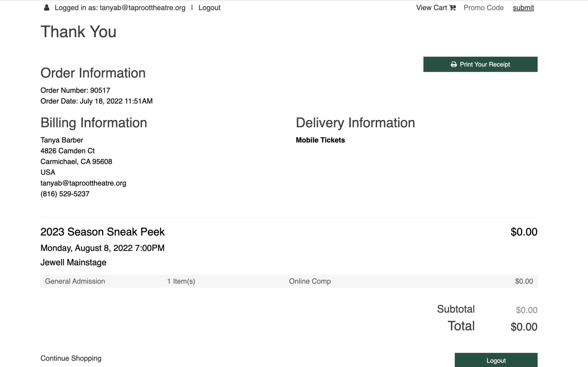Click the shopping cart icon
Viewport: 588px width, 367px height.
click(453, 8)
